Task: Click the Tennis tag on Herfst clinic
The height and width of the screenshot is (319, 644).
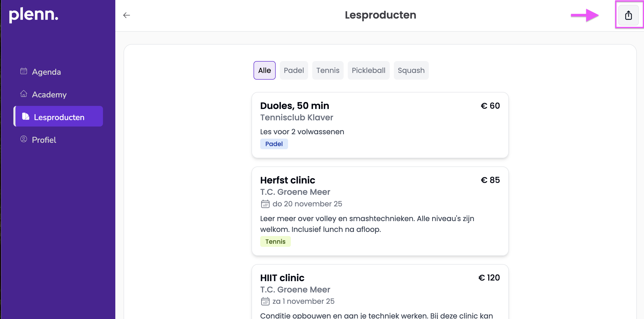Action: 275,241
